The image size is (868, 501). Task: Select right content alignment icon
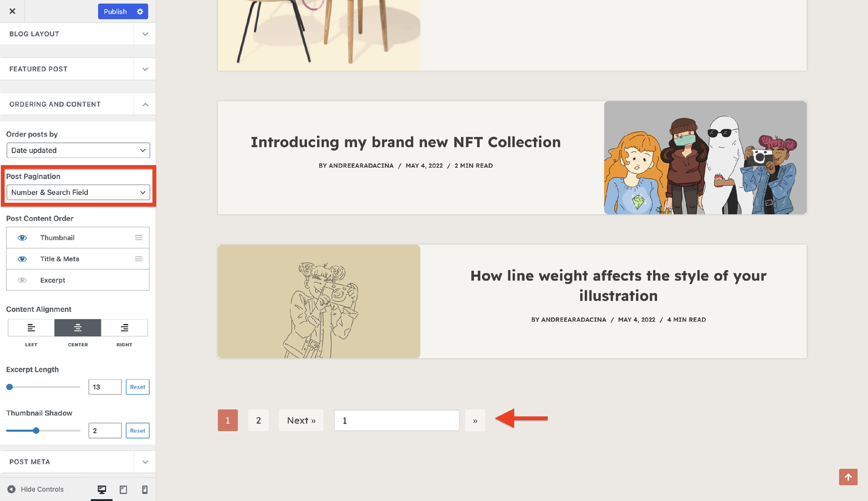click(x=124, y=328)
